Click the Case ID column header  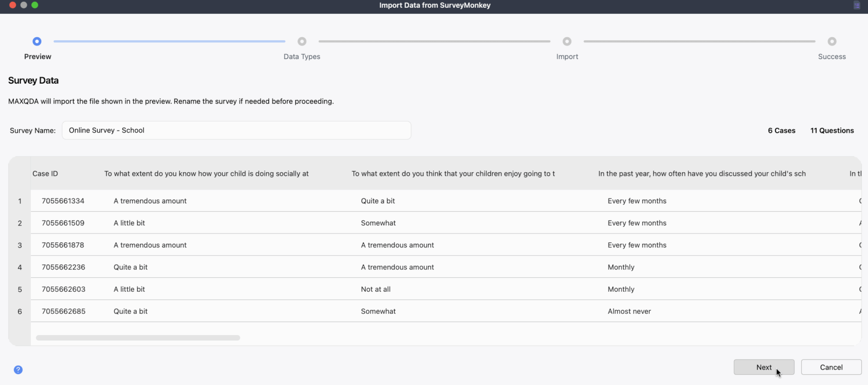45,173
